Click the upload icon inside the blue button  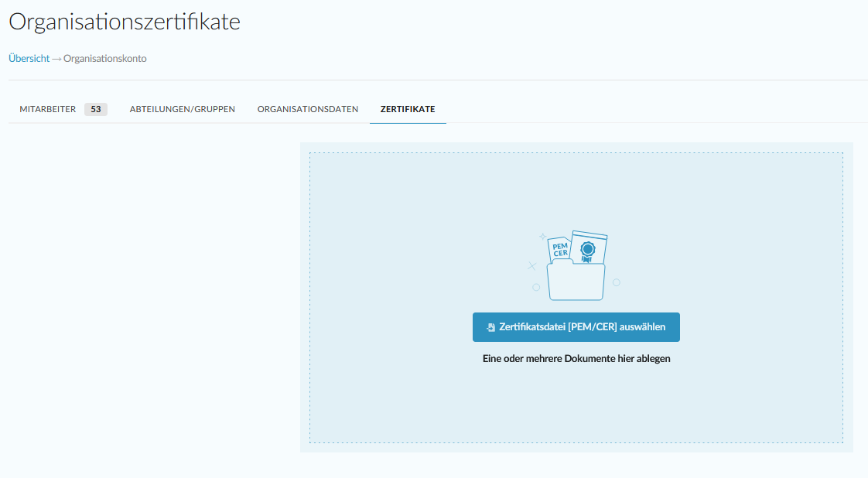tap(490, 327)
